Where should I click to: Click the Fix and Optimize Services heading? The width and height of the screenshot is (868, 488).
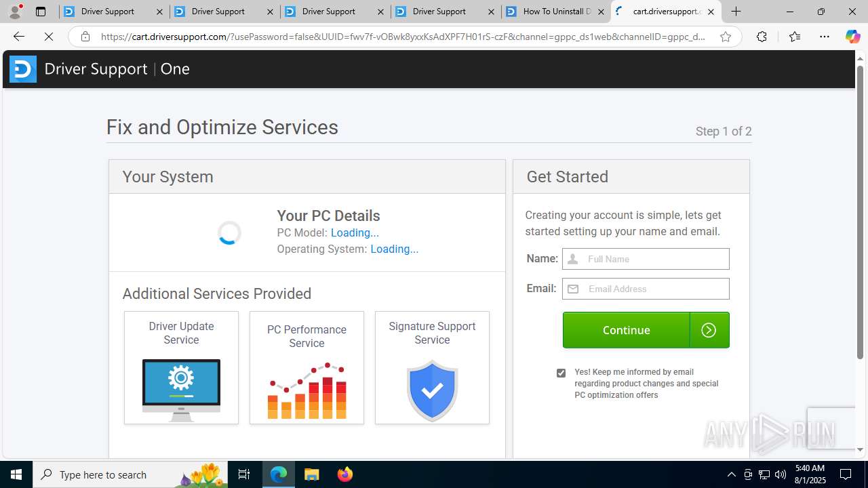click(222, 127)
